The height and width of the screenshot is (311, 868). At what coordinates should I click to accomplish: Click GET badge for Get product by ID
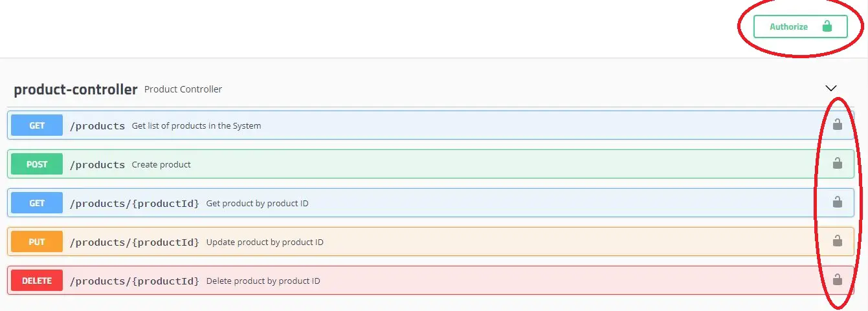[x=37, y=203]
